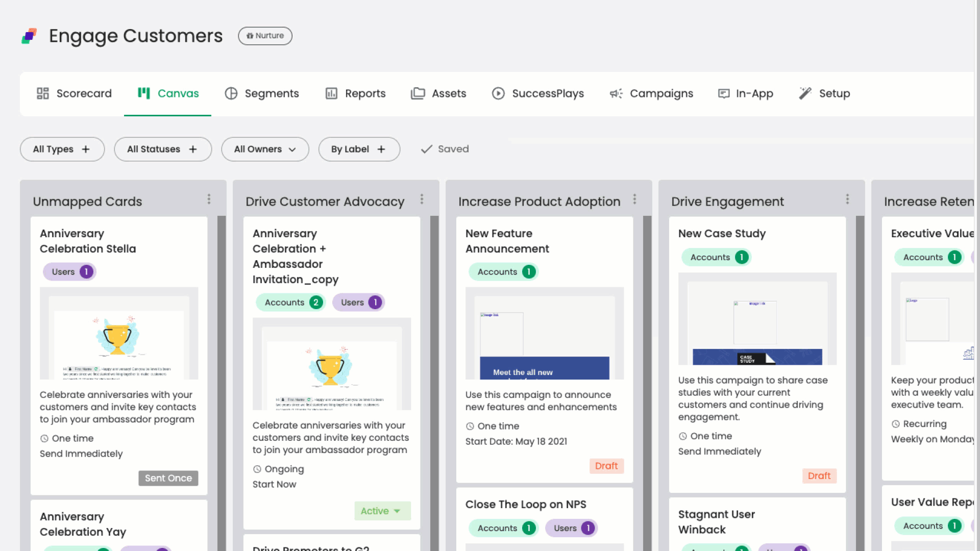
Task: Open the All Statuses filter
Action: pyautogui.click(x=163, y=149)
